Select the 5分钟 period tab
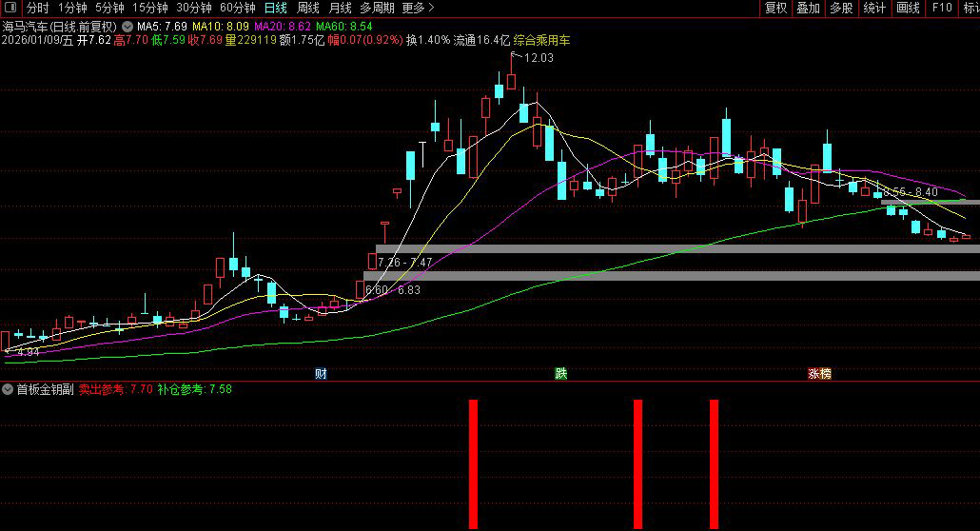The image size is (980, 531). tap(109, 9)
